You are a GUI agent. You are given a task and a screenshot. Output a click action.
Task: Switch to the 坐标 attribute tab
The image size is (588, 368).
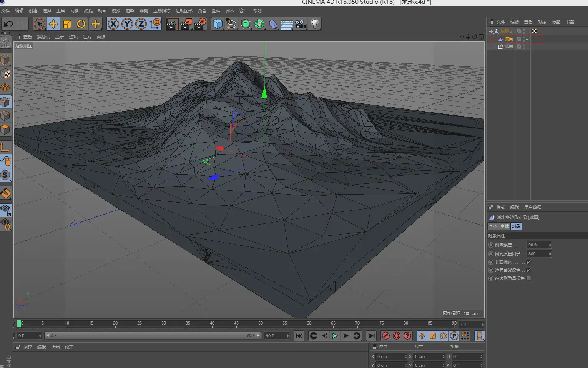pyautogui.click(x=505, y=226)
